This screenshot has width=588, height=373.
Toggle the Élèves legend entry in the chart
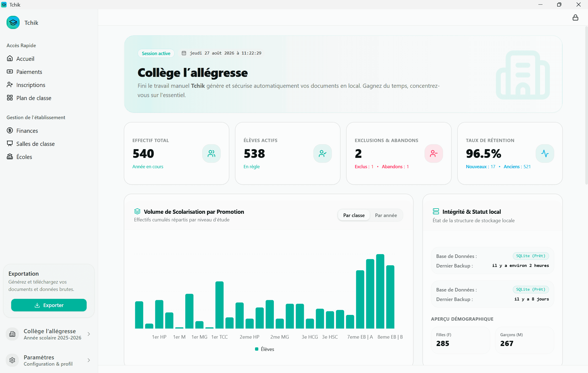pos(265,349)
